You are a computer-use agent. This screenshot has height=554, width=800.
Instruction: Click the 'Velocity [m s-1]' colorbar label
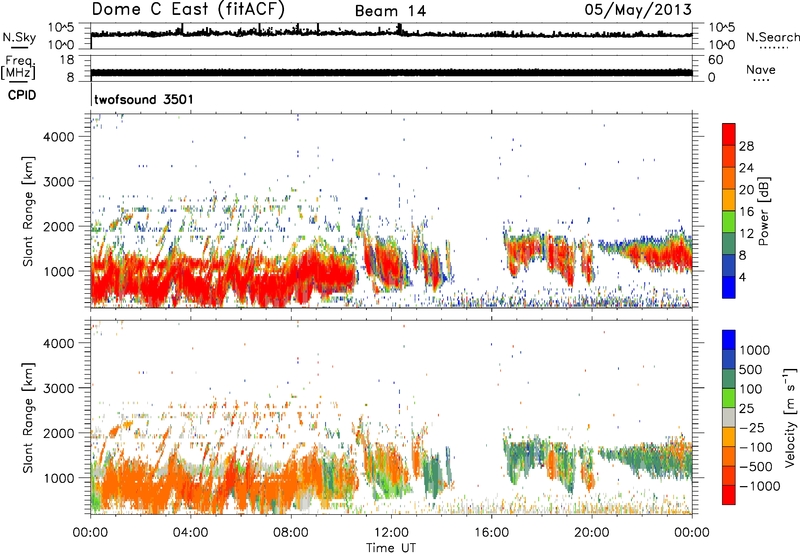tap(790, 417)
